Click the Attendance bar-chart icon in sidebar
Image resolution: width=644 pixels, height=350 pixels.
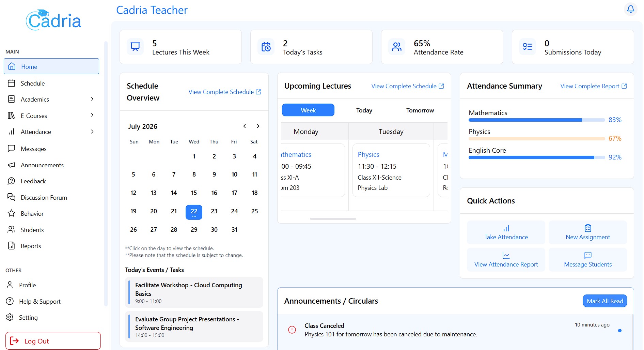click(x=12, y=132)
